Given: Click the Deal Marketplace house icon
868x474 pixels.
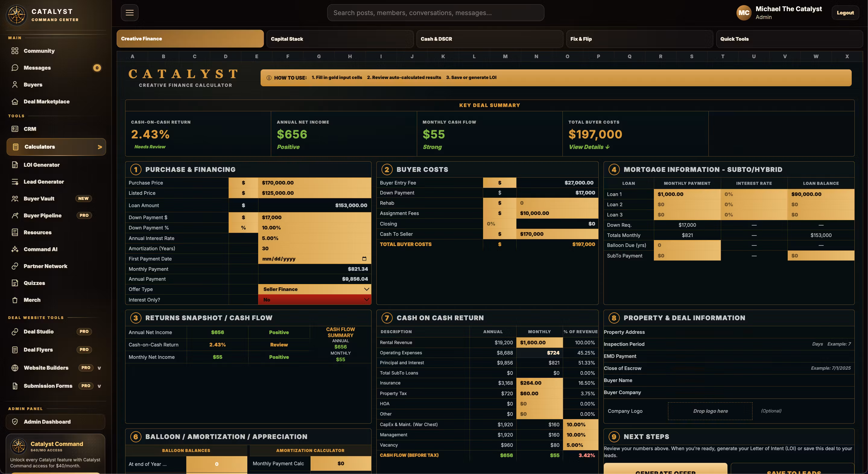Looking at the screenshot, I should tap(15, 101).
